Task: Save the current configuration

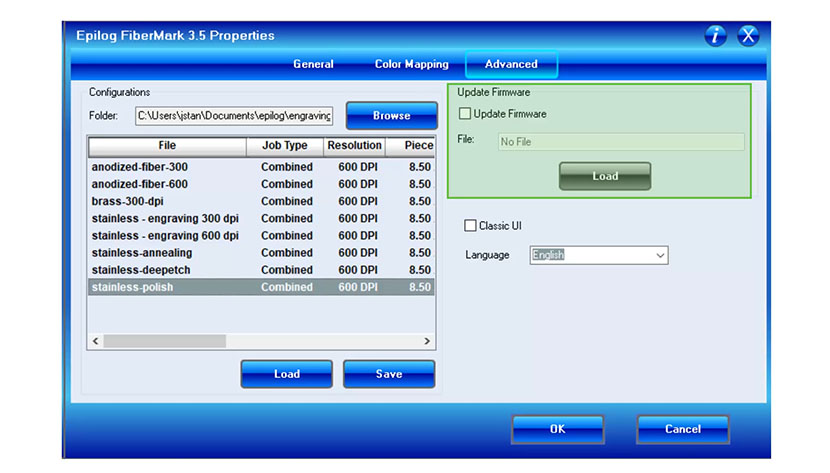Action: coord(388,374)
